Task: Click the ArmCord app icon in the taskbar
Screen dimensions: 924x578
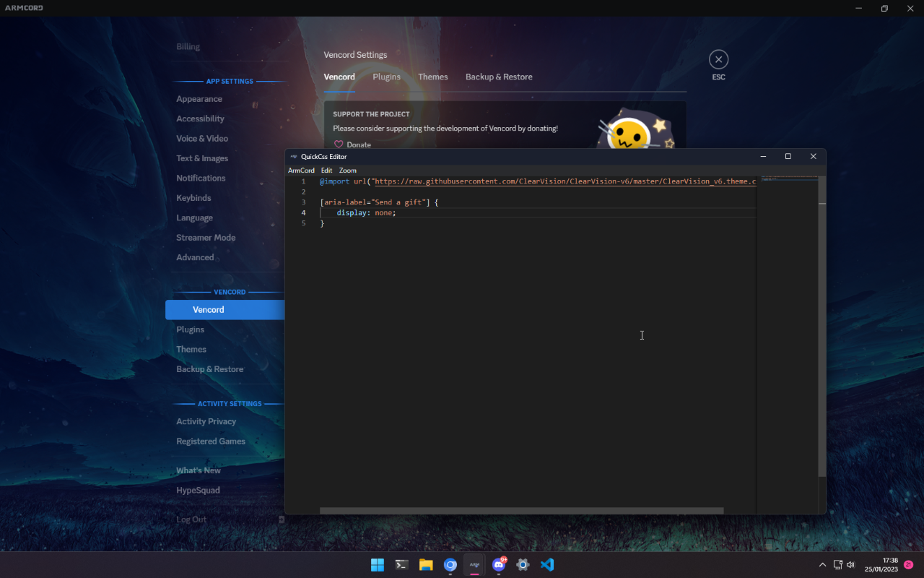Action: tap(474, 565)
